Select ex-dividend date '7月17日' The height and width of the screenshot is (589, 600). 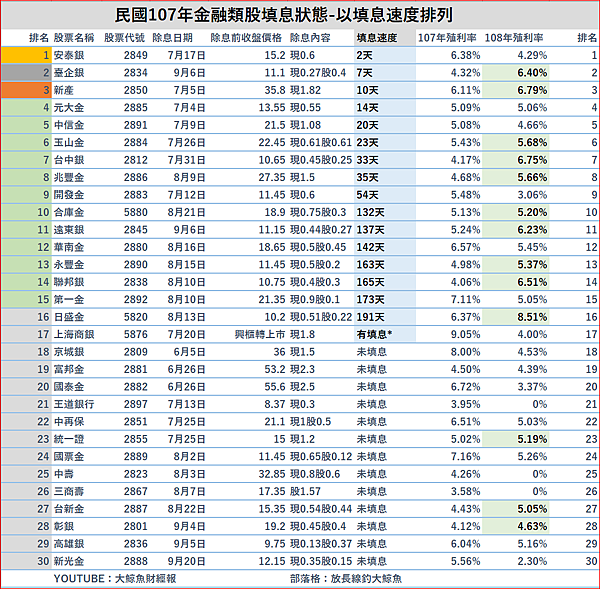pos(186,55)
